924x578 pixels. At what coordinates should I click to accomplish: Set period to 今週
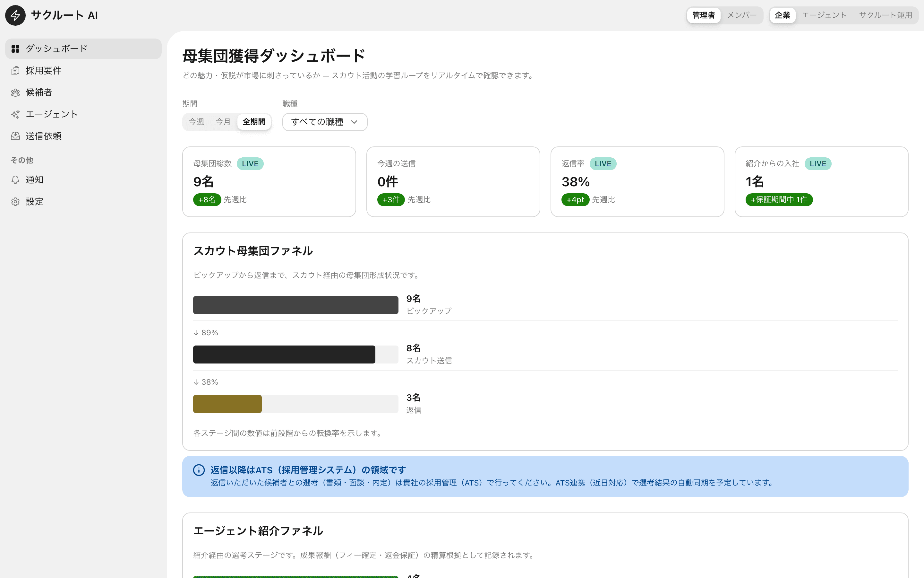click(x=196, y=122)
